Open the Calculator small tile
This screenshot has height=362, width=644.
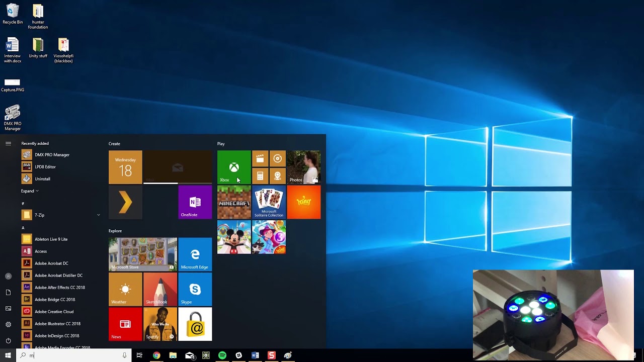coord(260,176)
